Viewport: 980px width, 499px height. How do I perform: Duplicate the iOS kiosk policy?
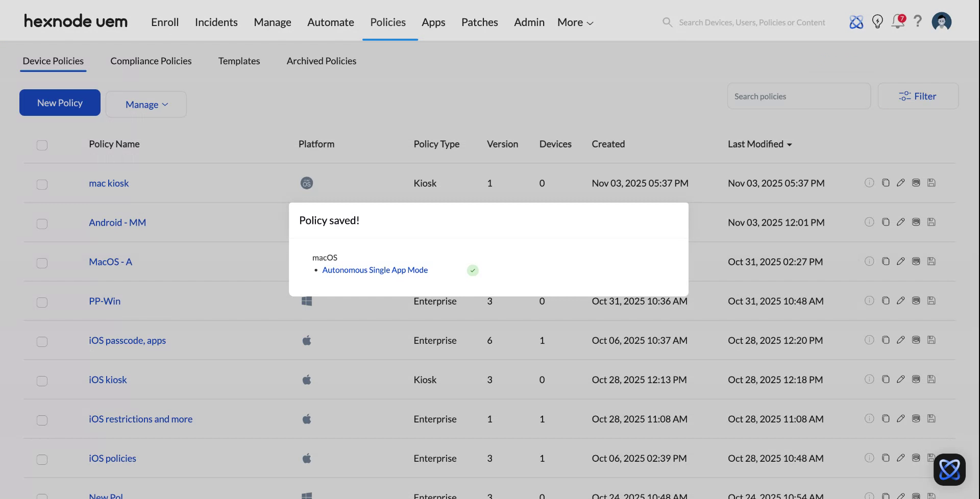pos(886,379)
